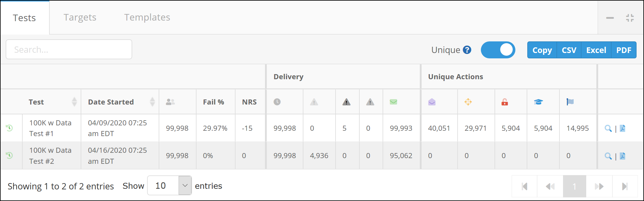Click the red unlocked padlock icon
This screenshot has width=644, height=201.
tap(505, 102)
